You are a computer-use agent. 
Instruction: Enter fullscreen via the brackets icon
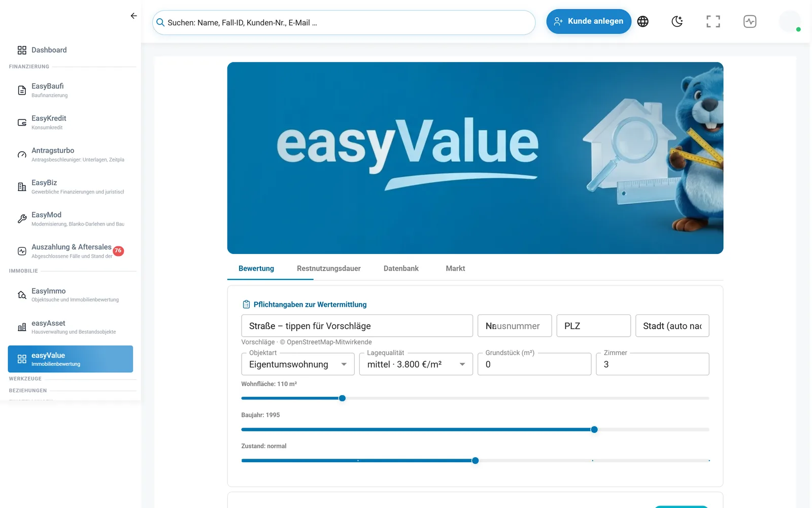tap(713, 21)
